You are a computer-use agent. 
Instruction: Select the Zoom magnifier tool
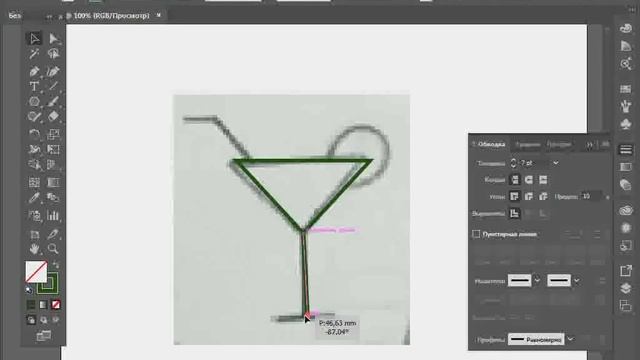[53, 249]
